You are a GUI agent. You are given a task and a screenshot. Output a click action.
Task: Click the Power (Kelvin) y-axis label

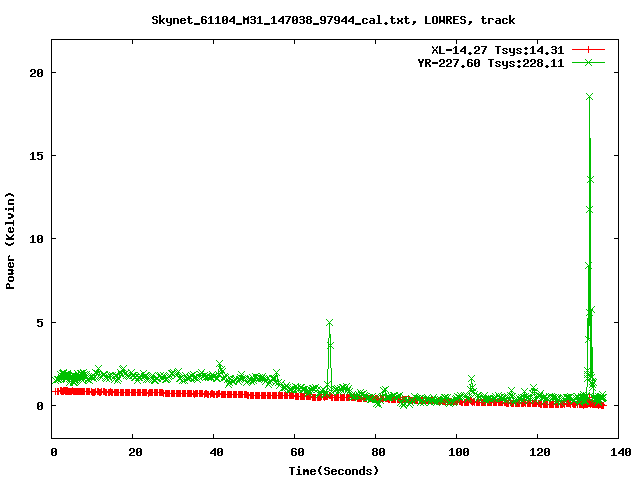pyautogui.click(x=11, y=240)
